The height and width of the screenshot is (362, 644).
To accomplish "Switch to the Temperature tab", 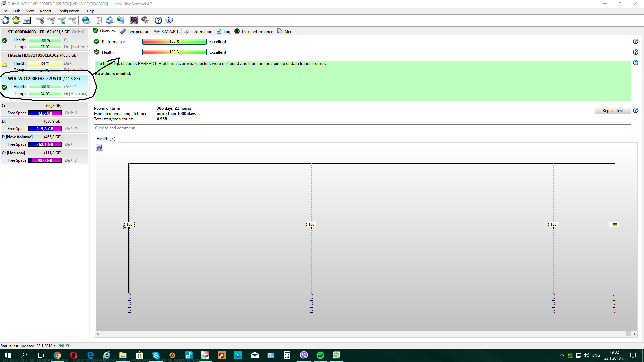I will tap(136, 31).
